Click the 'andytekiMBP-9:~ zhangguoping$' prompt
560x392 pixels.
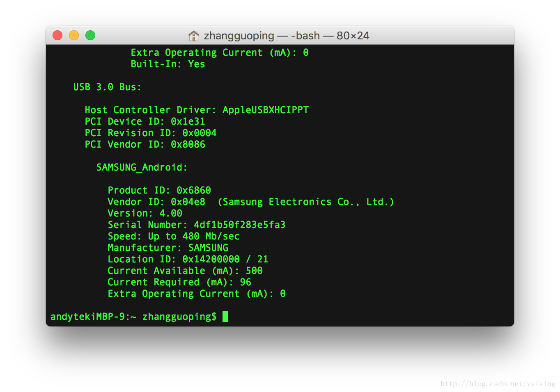(x=133, y=317)
